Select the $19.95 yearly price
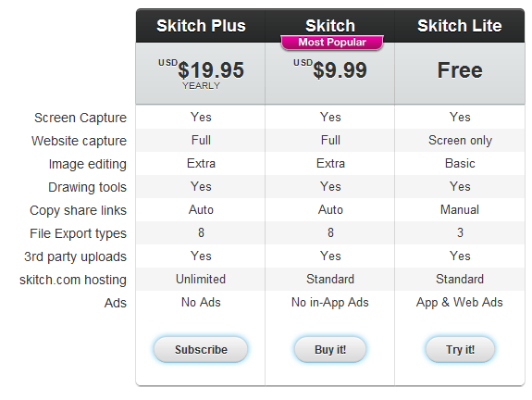 coord(201,74)
